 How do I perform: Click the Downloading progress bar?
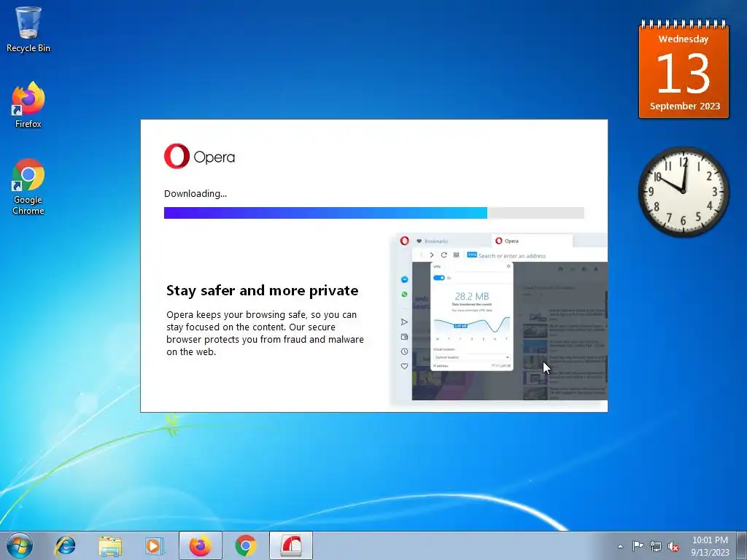point(374,213)
